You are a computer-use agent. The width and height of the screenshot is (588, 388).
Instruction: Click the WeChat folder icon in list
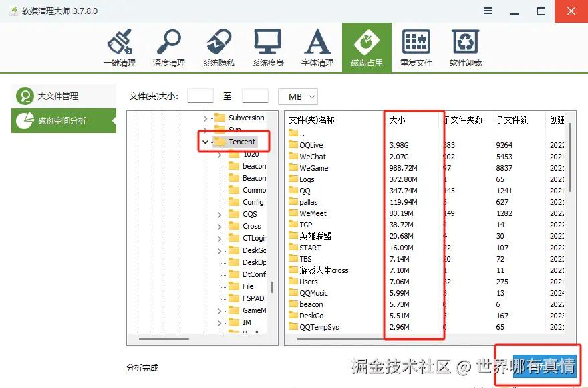coord(293,156)
